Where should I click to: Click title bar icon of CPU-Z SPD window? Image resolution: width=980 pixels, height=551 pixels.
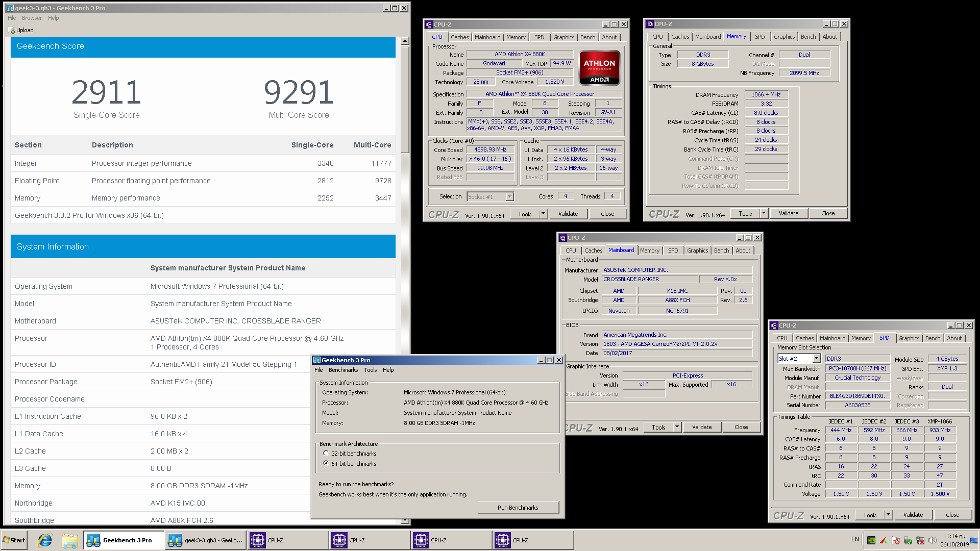coord(774,325)
